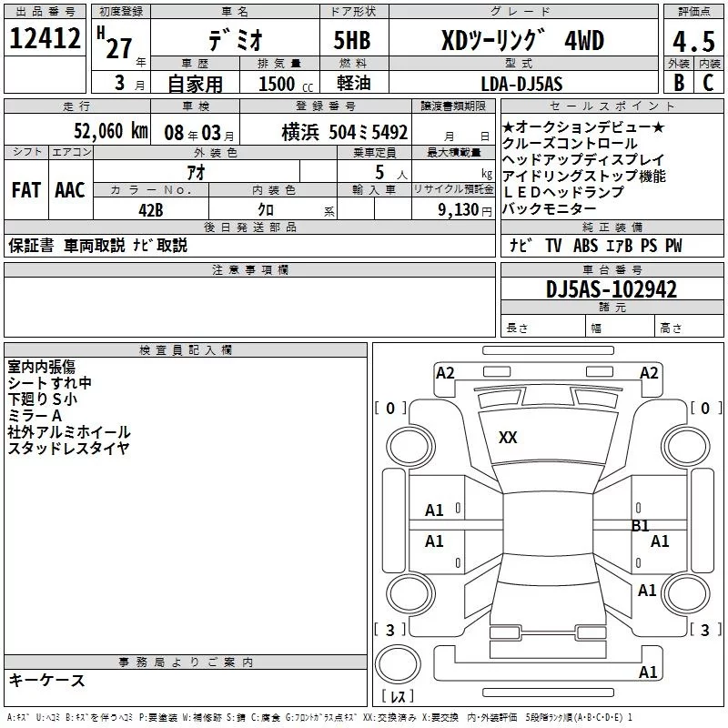Click lot number 12412
This screenshot has height=728, width=728.
point(45,38)
